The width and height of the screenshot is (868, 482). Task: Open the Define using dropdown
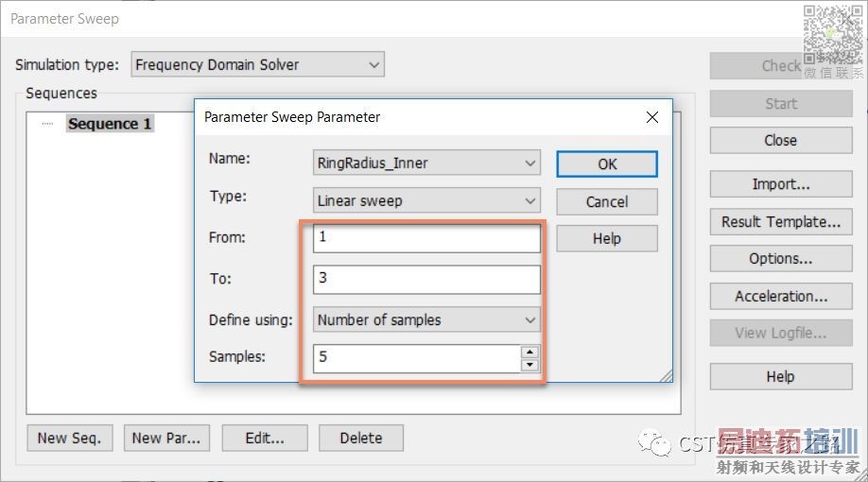[x=529, y=319]
